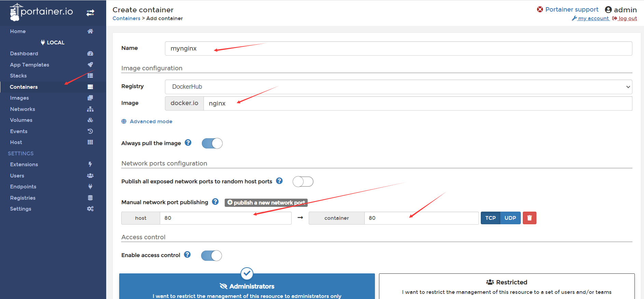Click the Containers breadcrumb link
The width and height of the screenshot is (644, 299).
click(x=126, y=18)
